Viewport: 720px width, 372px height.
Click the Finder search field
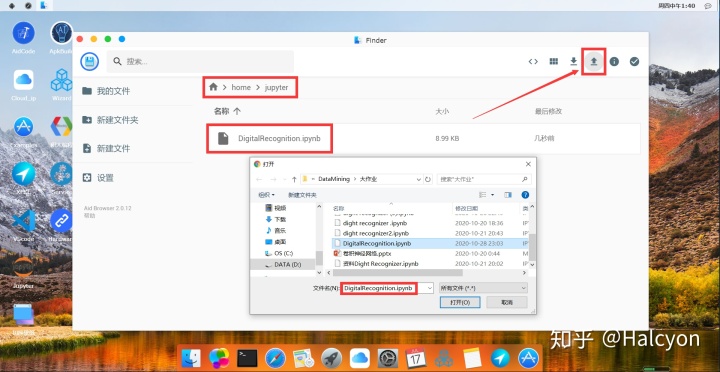tap(200, 62)
